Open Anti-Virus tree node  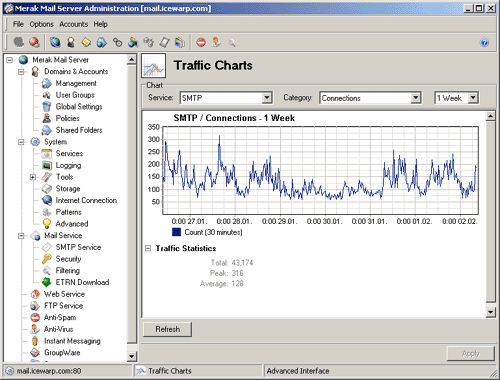(58, 329)
